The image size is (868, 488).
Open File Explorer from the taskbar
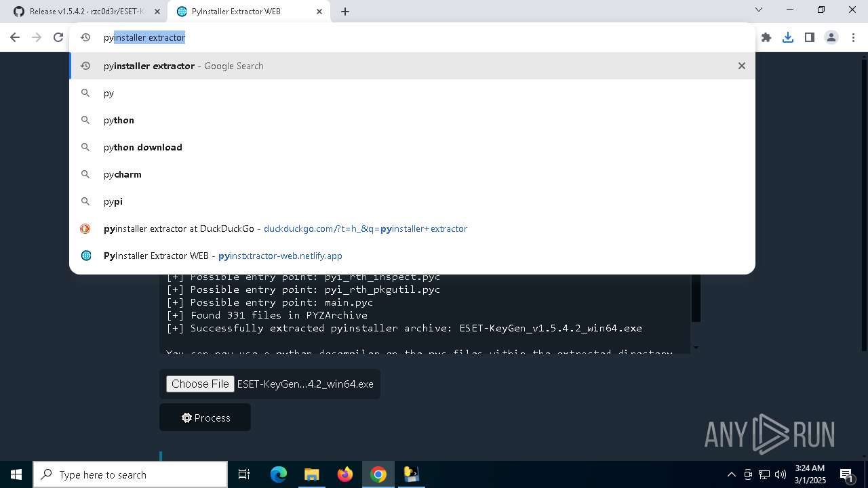point(311,474)
